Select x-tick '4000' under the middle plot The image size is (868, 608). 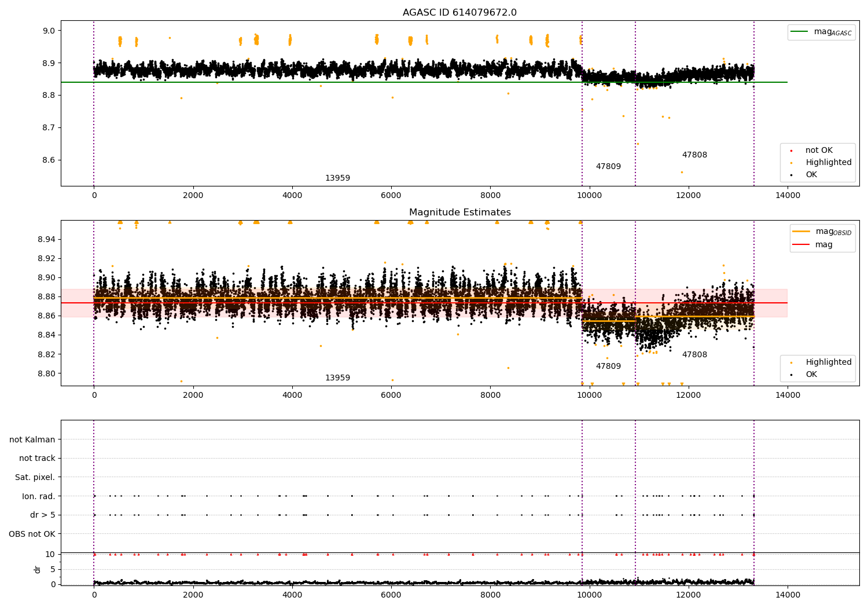point(292,395)
